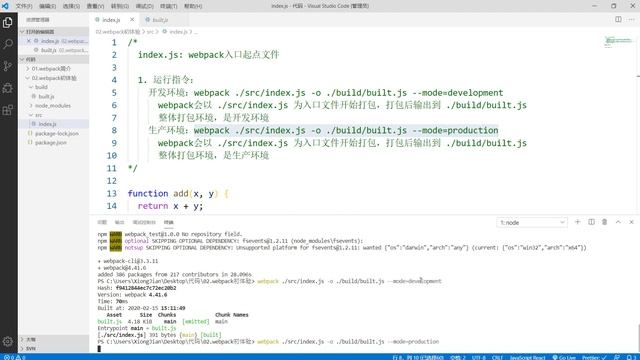Image resolution: width=640 pixels, height=360 pixels.
Task: Open 文件(F) menu
Action: click(x=24, y=6)
